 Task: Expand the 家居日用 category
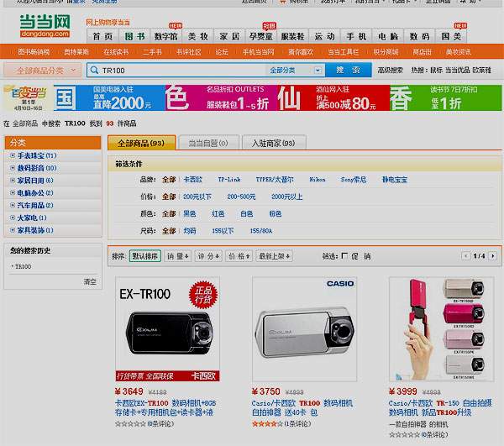(13, 181)
